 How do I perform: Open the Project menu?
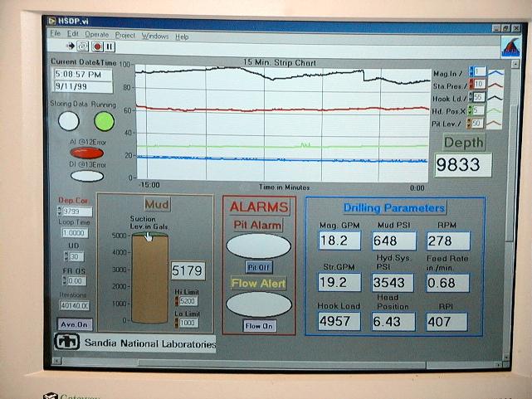click(x=125, y=36)
